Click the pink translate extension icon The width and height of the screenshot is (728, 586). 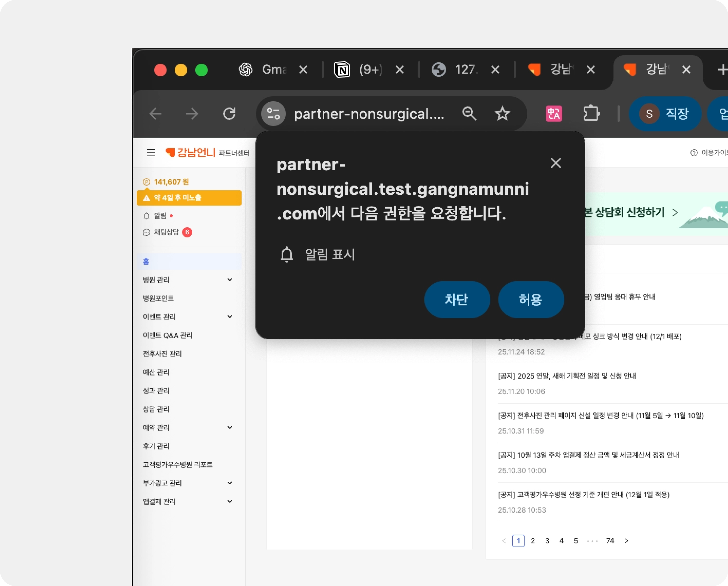(x=554, y=114)
